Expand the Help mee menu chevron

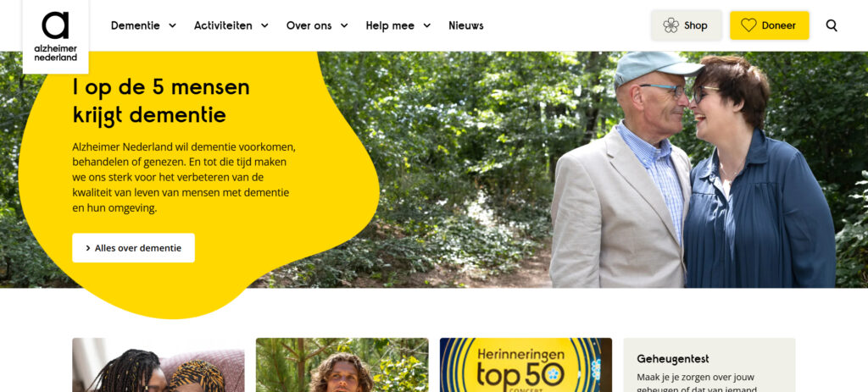click(x=427, y=25)
